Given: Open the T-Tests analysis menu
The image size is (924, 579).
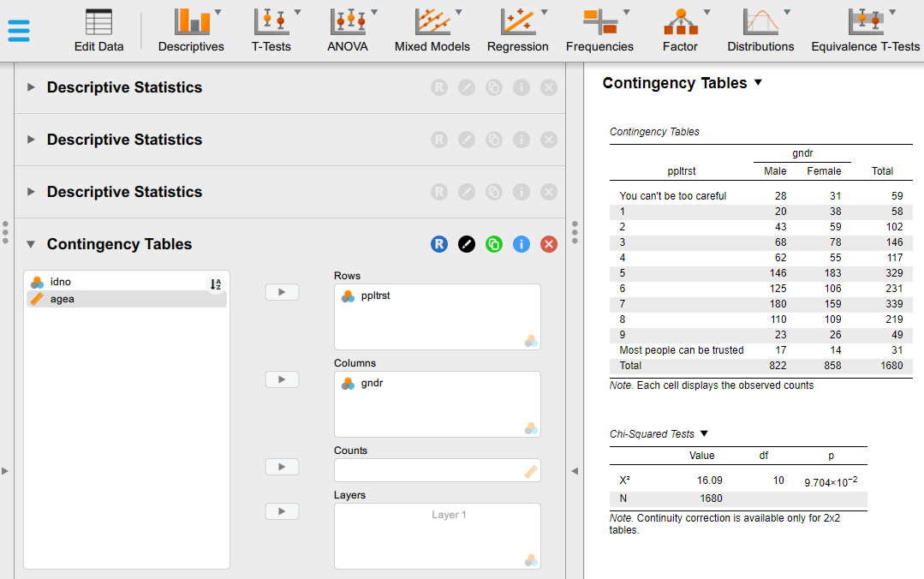Looking at the screenshot, I should [x=271, y=30].
